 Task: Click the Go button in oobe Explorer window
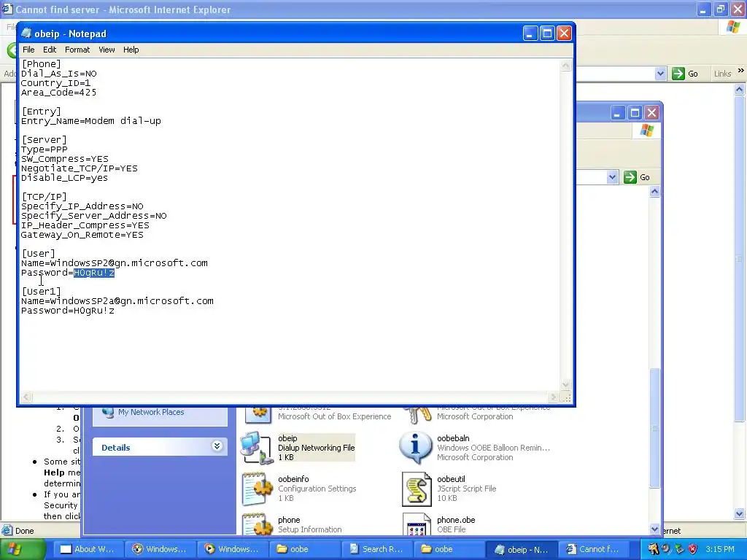pos(637,177)
